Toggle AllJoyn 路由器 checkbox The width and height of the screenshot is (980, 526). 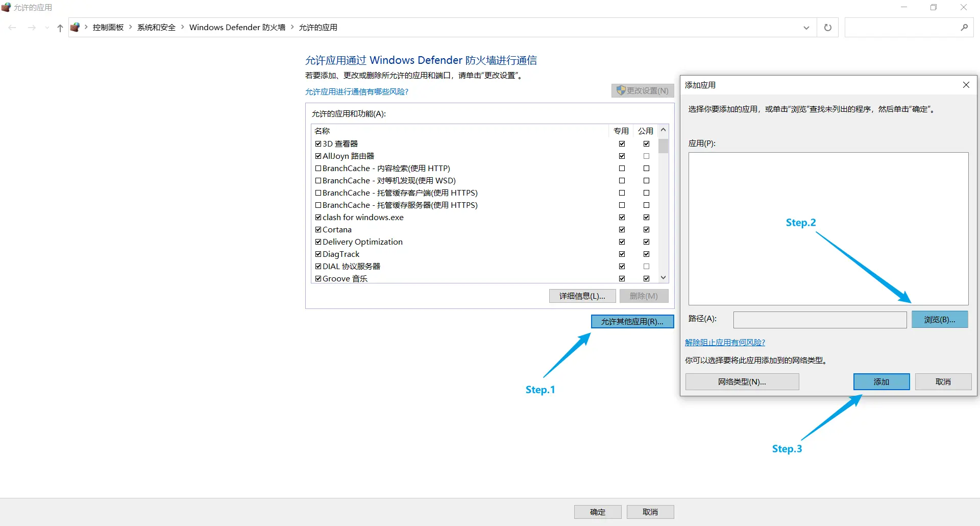318,156
